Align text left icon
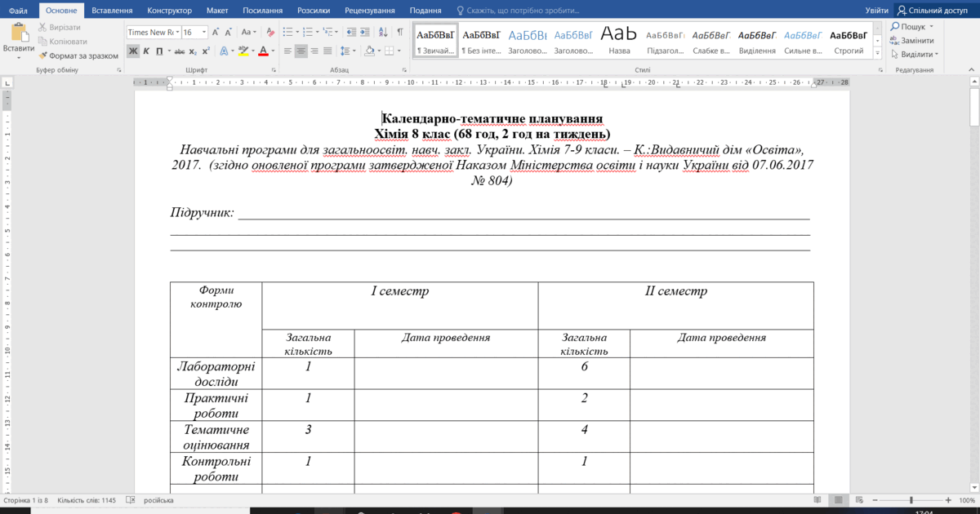 coord(288,51)
